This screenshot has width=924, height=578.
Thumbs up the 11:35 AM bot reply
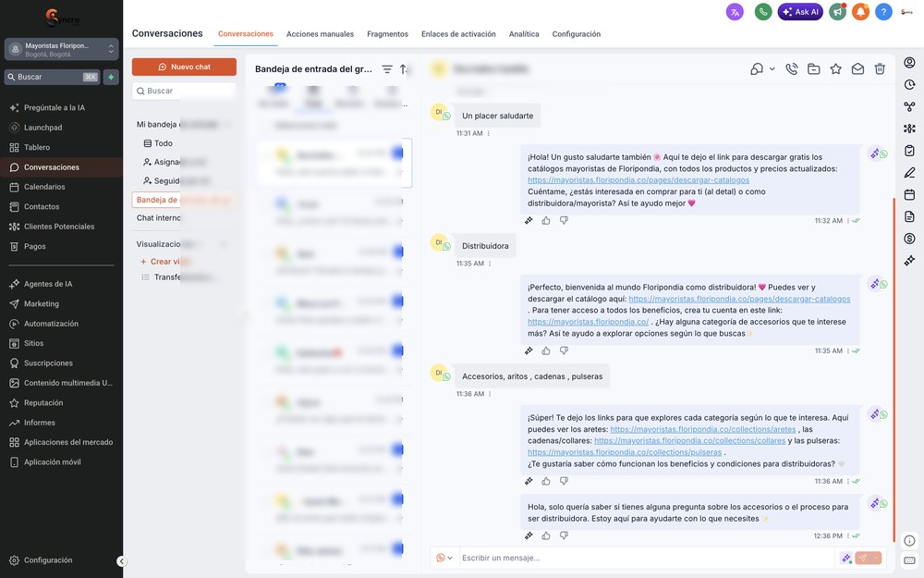[x=546, y=350]
